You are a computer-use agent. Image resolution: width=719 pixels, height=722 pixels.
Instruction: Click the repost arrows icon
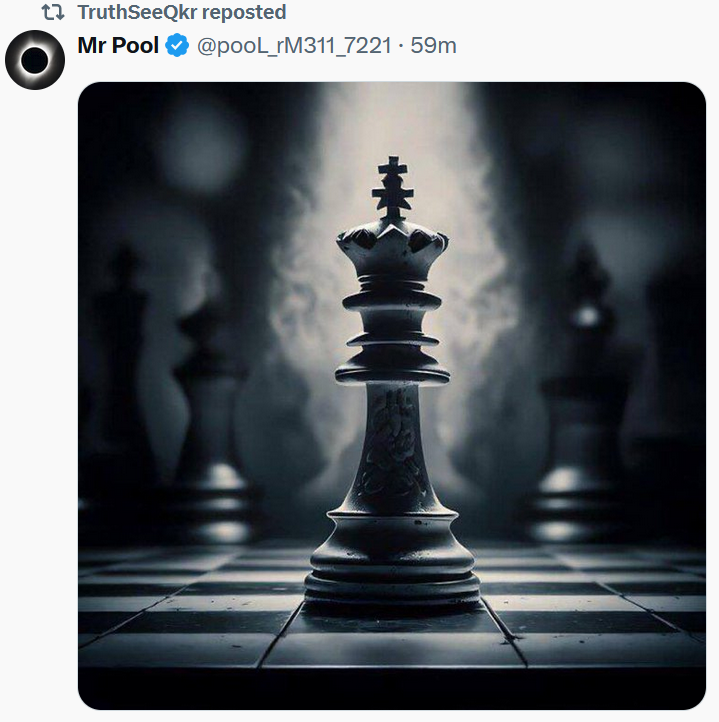tap(53, 13)
